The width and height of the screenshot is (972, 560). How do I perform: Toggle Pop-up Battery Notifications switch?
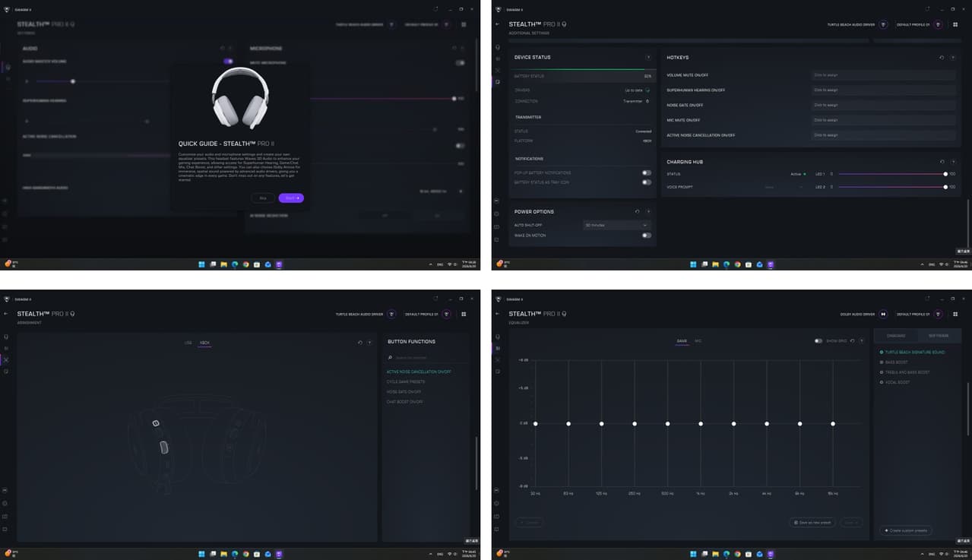coord(646,173)
